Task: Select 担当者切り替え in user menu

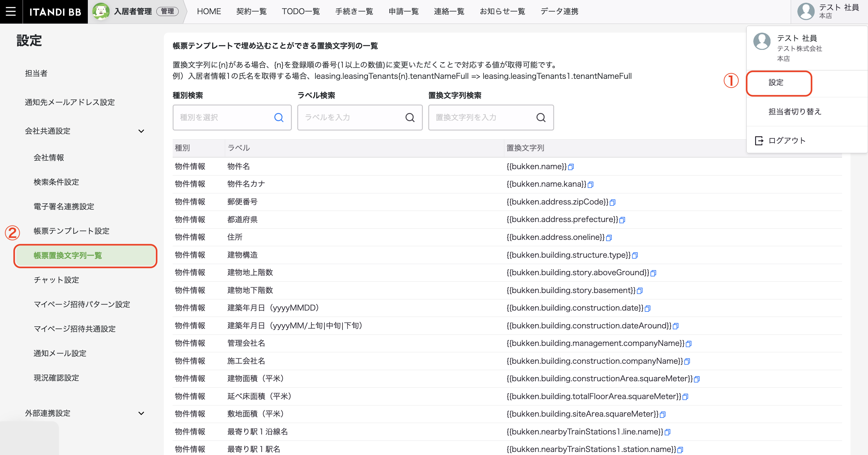Action: (795, 112)
